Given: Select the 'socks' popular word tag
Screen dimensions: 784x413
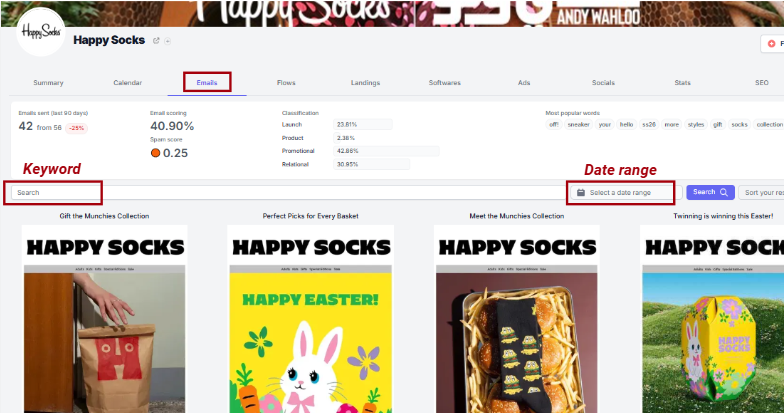Looking at the screenshot, I should (740, 124).
